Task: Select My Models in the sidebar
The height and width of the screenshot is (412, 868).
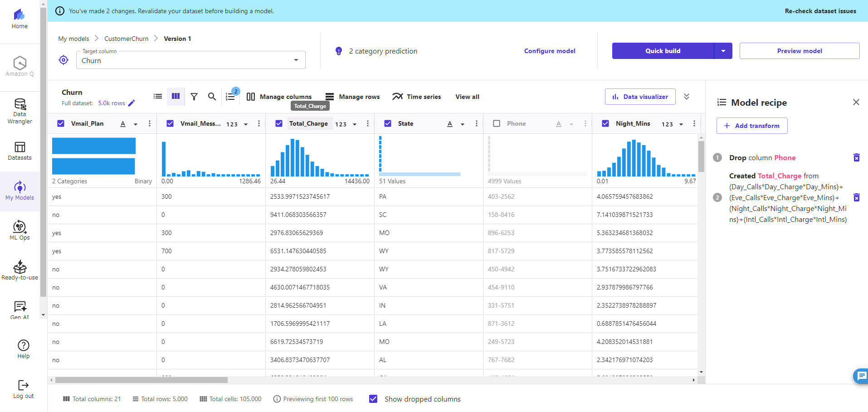Action: pos(20,191)
